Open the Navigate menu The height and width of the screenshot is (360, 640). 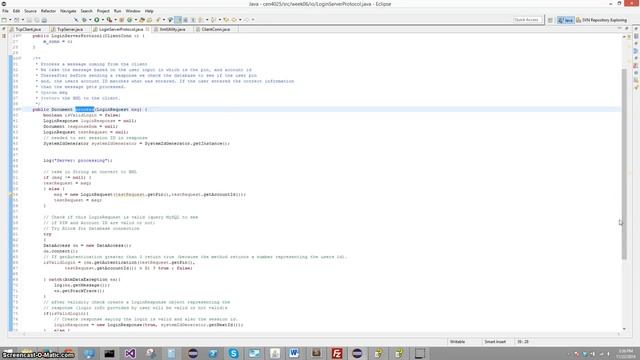click(68, 11)
